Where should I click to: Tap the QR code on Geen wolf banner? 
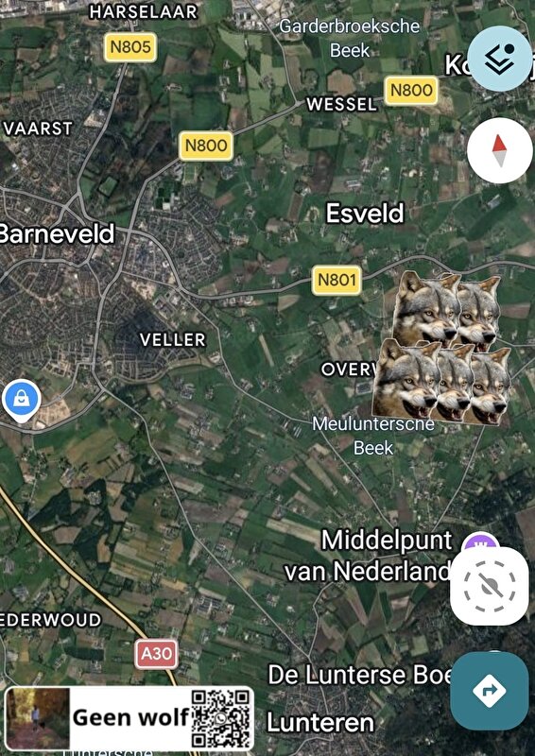point(221,718)
